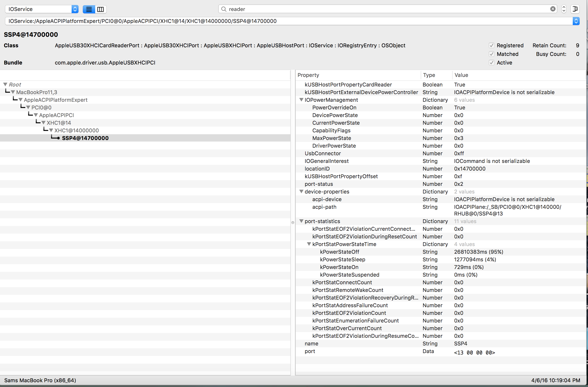Screen dimensions: 588x387
Task: Open the IOService plane dropdown
Action: click(x=42, y=9)
